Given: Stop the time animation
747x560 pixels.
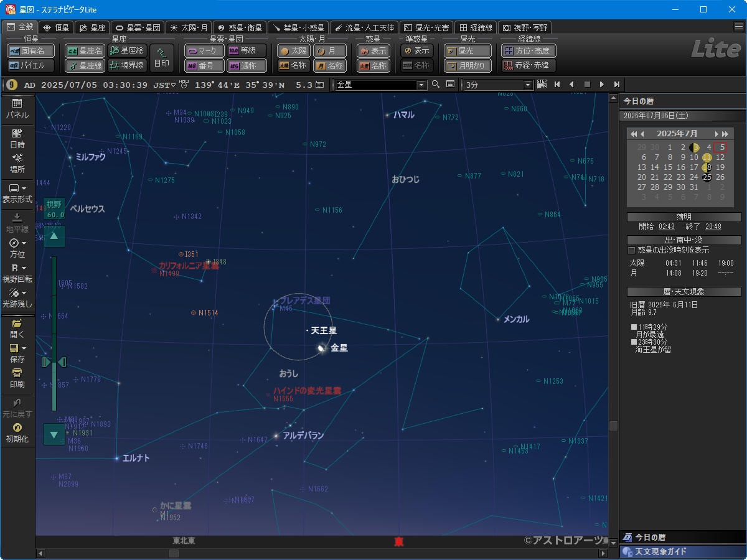Looking at the screenshot, I should (586, 85).
